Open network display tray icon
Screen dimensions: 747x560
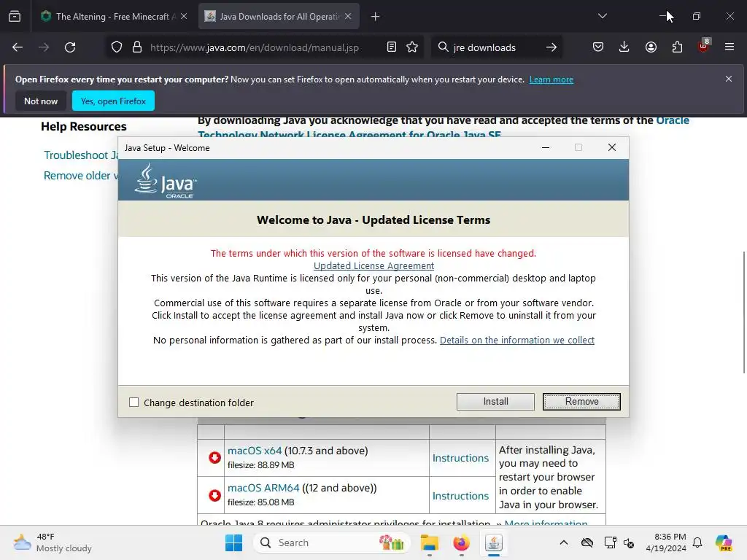610,542
